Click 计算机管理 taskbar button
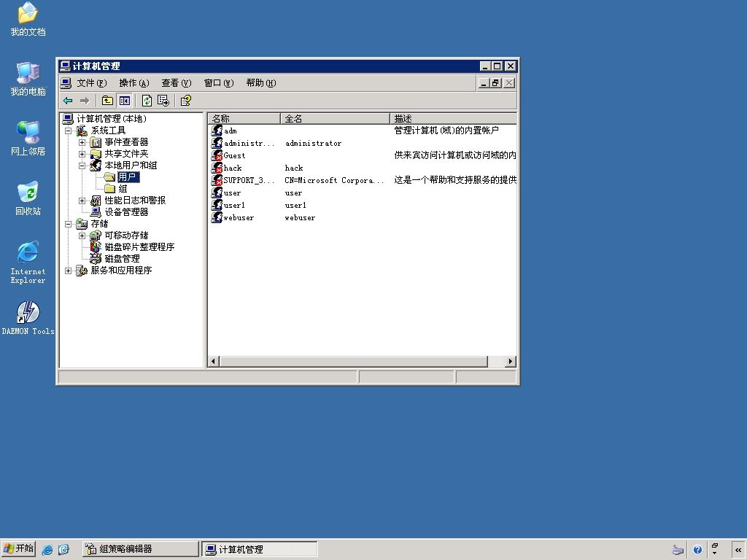 pyautogui.click(x=260, y=549)
